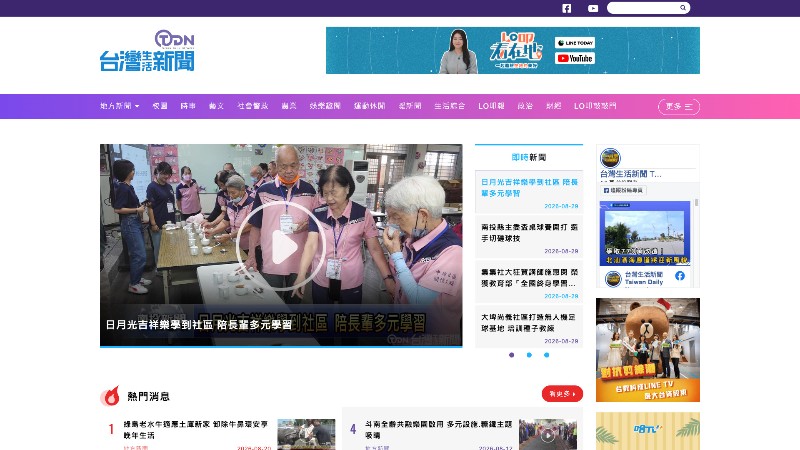The height and width of the screenshot is (450, 800).
Task: Open first 即時新聞 item about 日月光吉祥樂學
Action: click(x=529, y=188)
